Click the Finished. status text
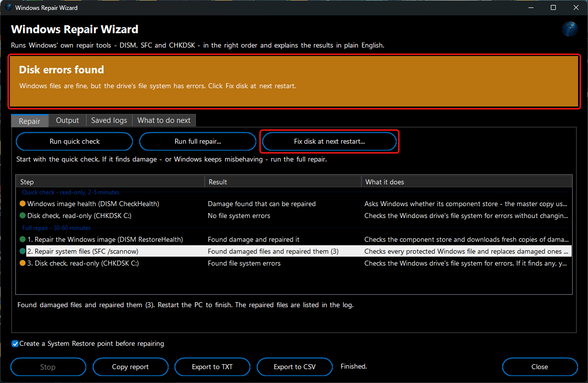588x383 pixels. (353, 366)
